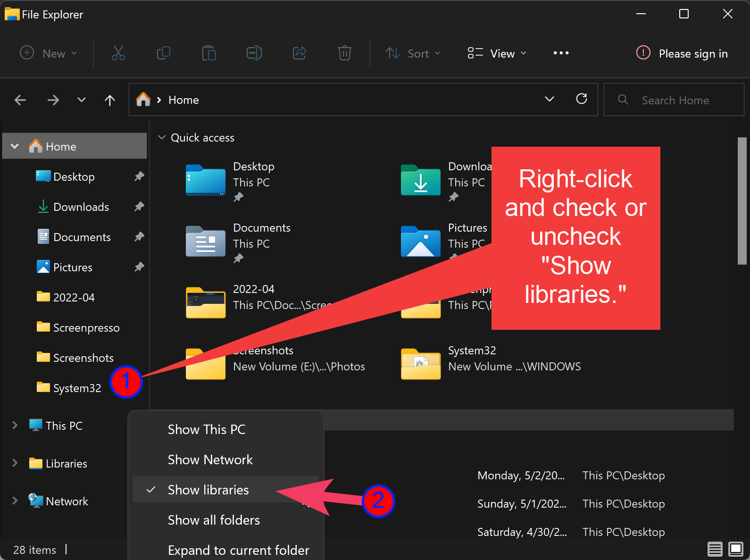Expand the This PC tree node
This screenshot has width=750, height=560.
pos(15,425)
